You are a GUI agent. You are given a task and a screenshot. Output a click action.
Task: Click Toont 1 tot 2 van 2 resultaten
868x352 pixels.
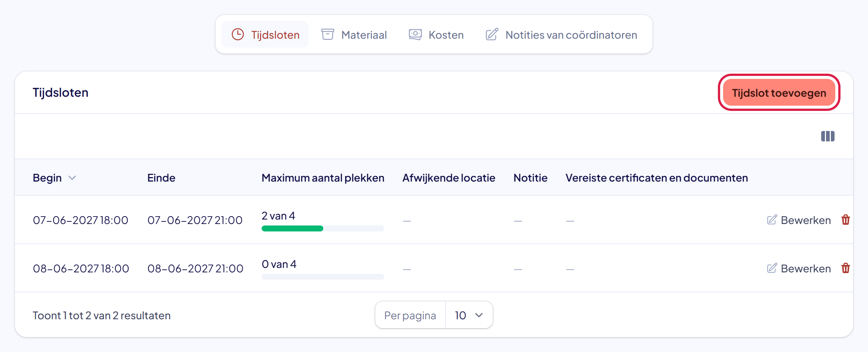pos(102,316)
